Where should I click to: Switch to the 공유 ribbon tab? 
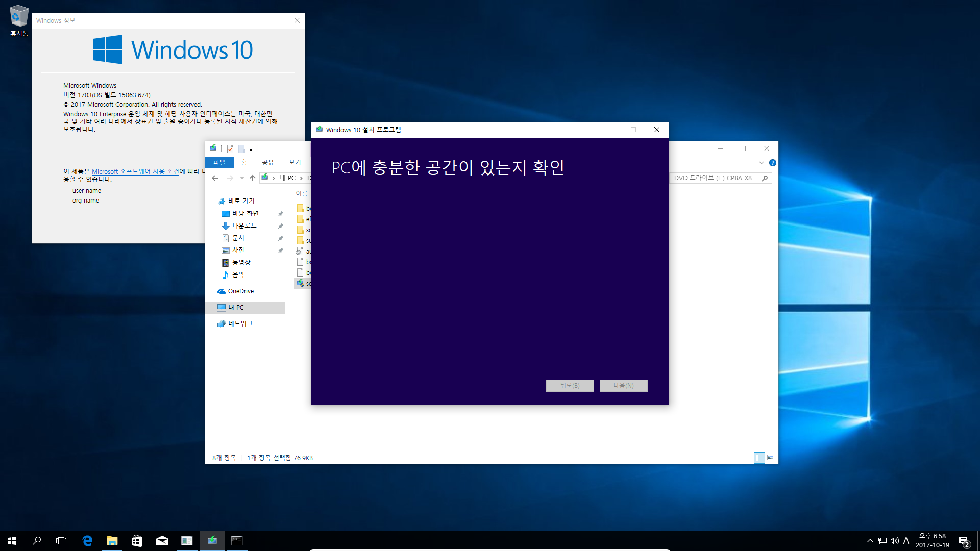click(268, 162)
